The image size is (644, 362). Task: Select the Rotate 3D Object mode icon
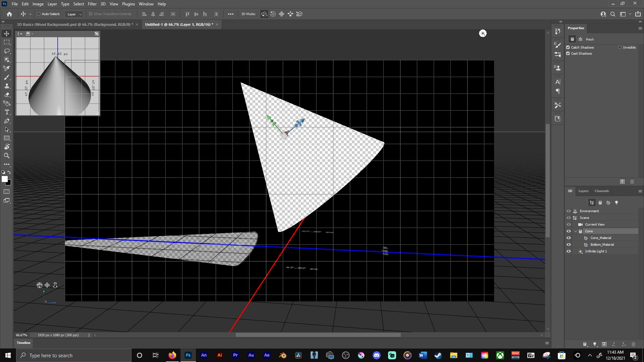coord(265,14)
